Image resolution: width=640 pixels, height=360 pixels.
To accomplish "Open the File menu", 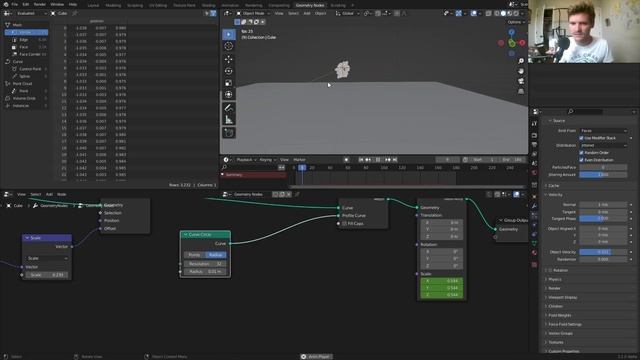I will (x=15, y=4).
